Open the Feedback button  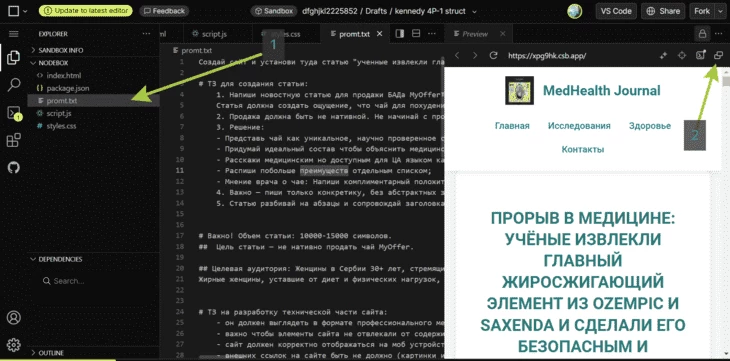(163, 11)
